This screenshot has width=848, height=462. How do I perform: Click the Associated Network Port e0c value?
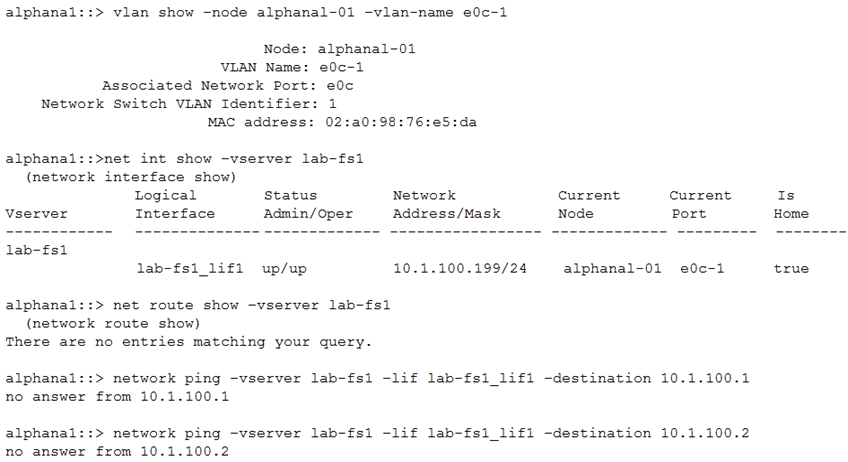click(x=340, y=86)
